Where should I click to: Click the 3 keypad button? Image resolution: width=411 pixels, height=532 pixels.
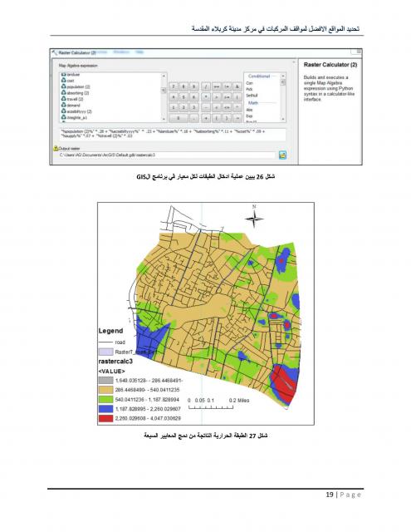tap(193, 107)
